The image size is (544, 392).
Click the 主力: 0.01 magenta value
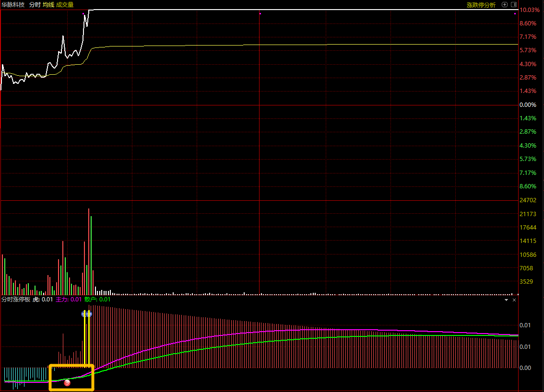click(69, 300)
